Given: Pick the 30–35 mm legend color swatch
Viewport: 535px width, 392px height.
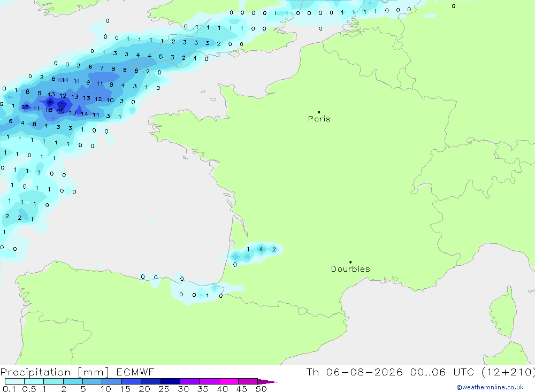Looking at the screenshot, I should [190, 381].
